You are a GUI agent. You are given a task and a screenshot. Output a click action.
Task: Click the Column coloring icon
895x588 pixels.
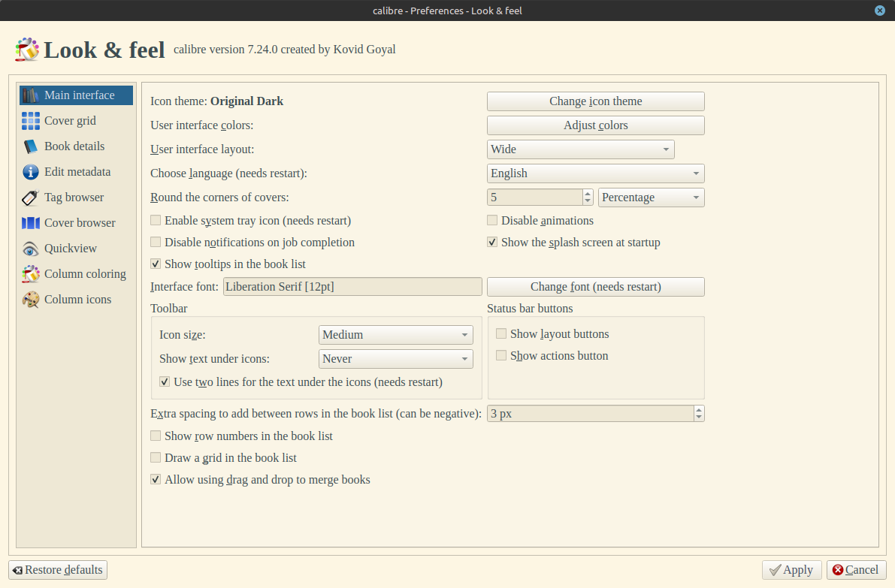tap(31, 274)
